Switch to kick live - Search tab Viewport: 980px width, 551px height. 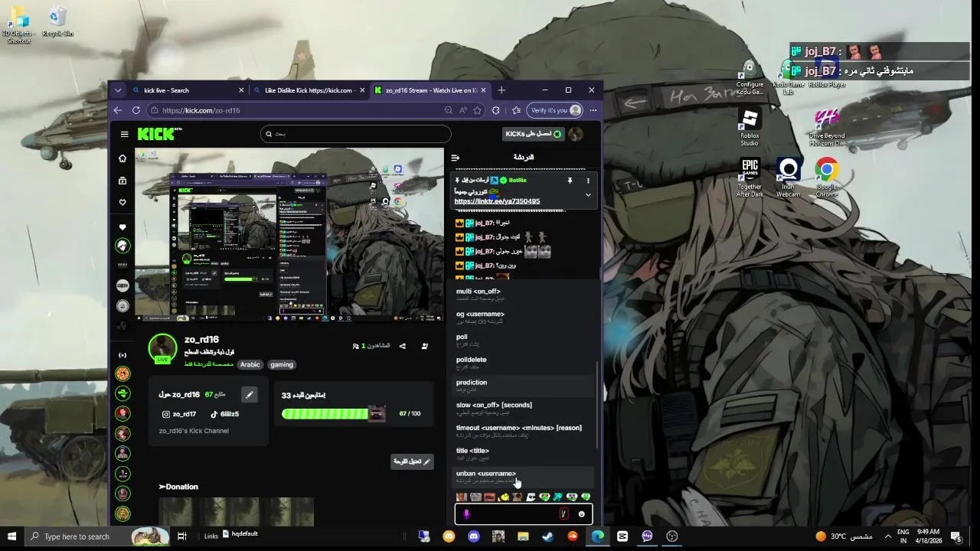pyautogui.click(x=188, y=90)
